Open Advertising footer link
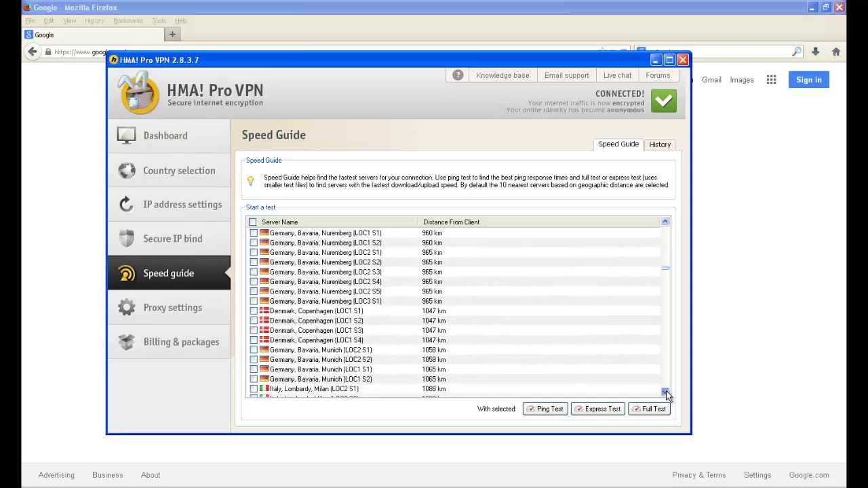Screen dimensions: 868x488 click(x=56, y=475)
